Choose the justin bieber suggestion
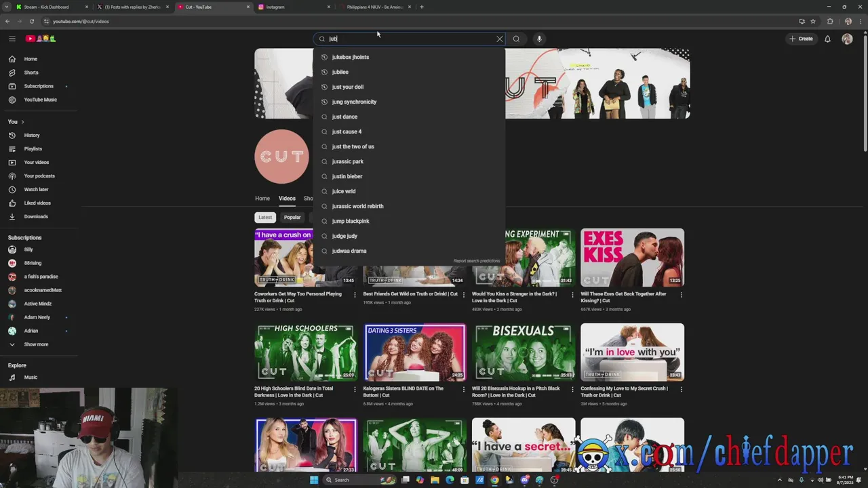Viewport: 868px width, 488px height. click(409, 176)
